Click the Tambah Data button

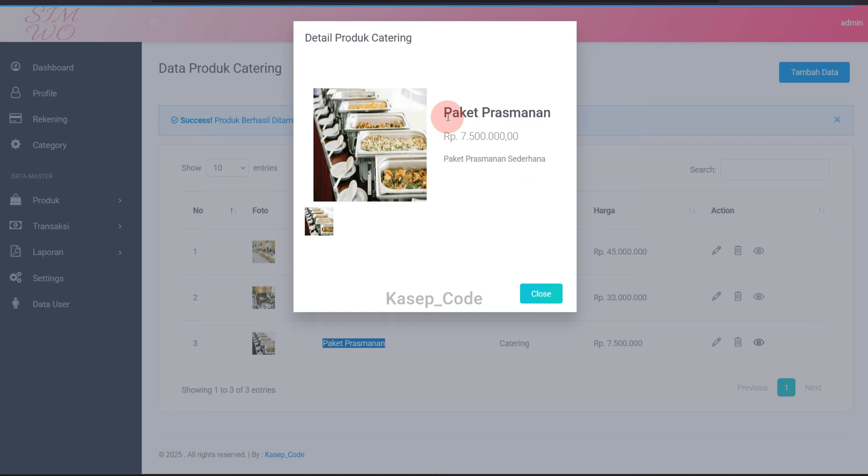(814, 72)
